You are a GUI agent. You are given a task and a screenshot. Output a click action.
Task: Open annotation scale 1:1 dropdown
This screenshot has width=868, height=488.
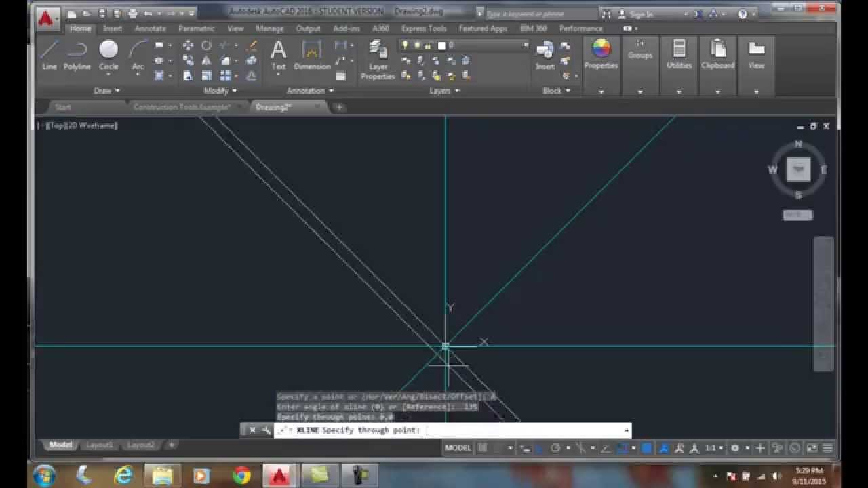pyautogui.click(x=714, y=448)
